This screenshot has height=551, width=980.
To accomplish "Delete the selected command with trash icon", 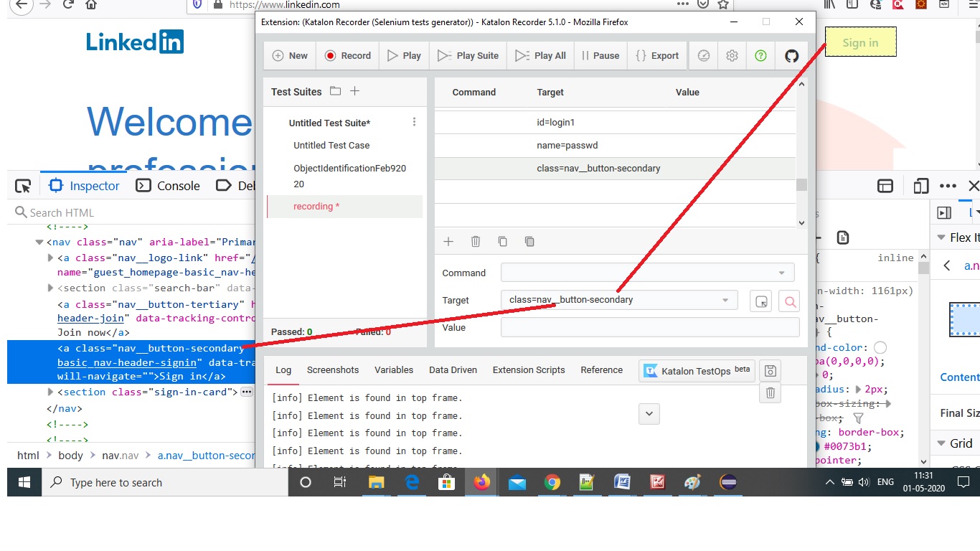I will [x=476, y=242].
